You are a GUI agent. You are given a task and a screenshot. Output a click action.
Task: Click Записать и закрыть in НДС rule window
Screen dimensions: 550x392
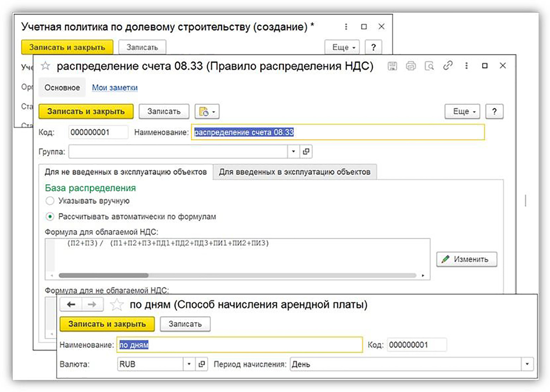(86, 111)
